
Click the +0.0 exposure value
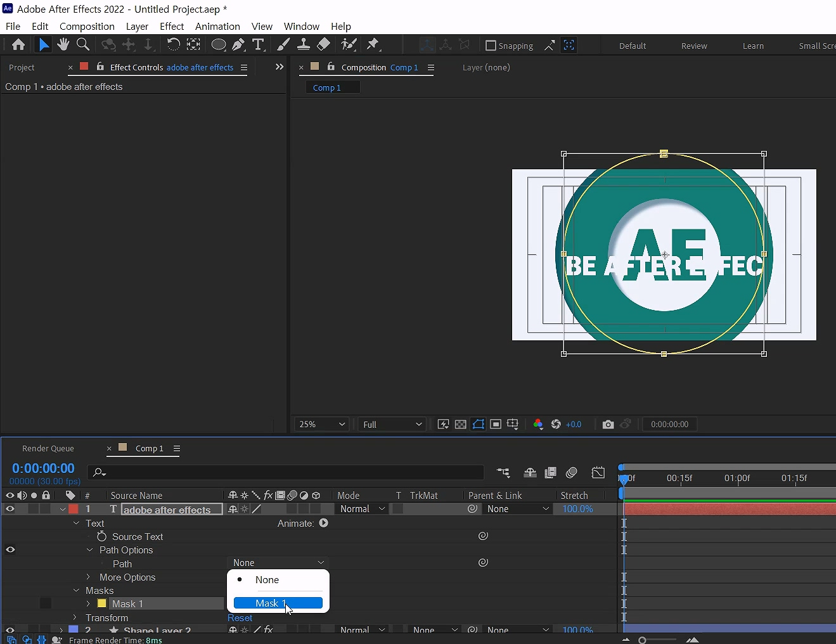[574, 424]
